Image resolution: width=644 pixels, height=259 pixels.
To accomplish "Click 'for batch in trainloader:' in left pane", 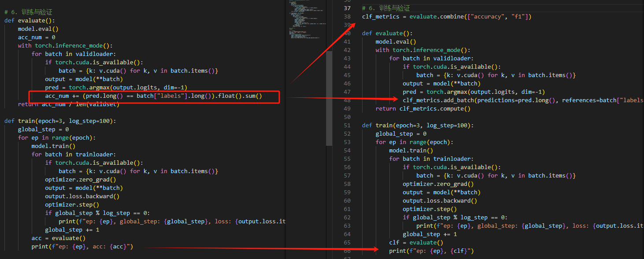I will (x=74, y=155).
